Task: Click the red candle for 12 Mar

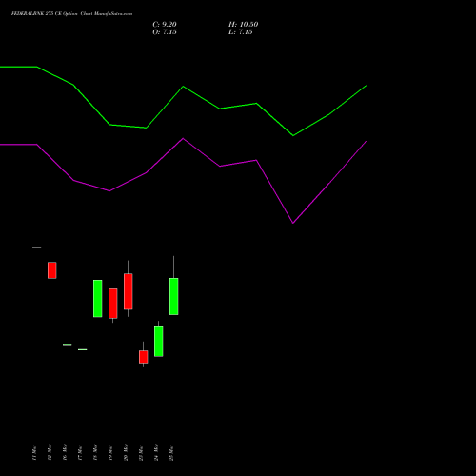Action: pos(52,270)
